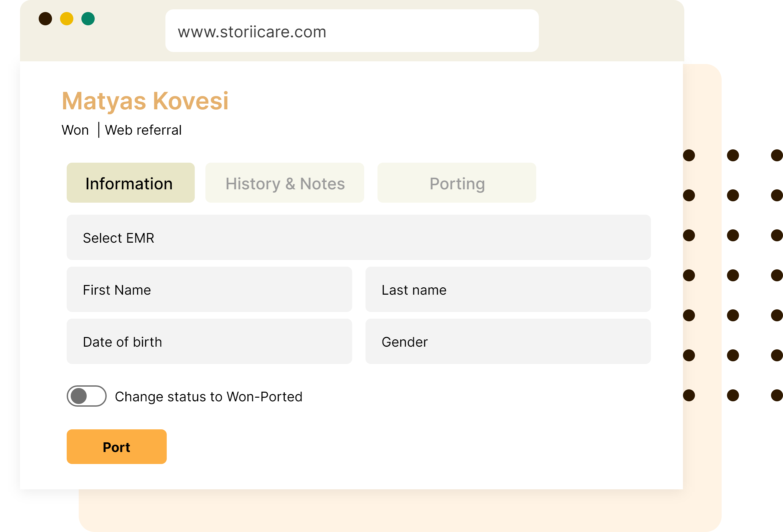Open the Date of birth field
Image resolution: width=783 pixels, height=532 pixels.
(x=209, y=341)
